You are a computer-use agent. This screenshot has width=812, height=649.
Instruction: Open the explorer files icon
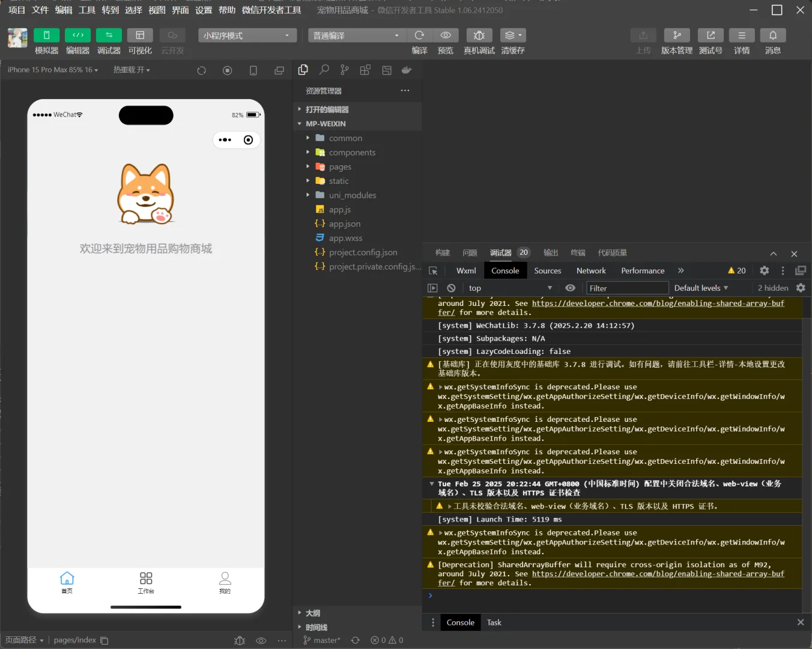coord(303,70)
